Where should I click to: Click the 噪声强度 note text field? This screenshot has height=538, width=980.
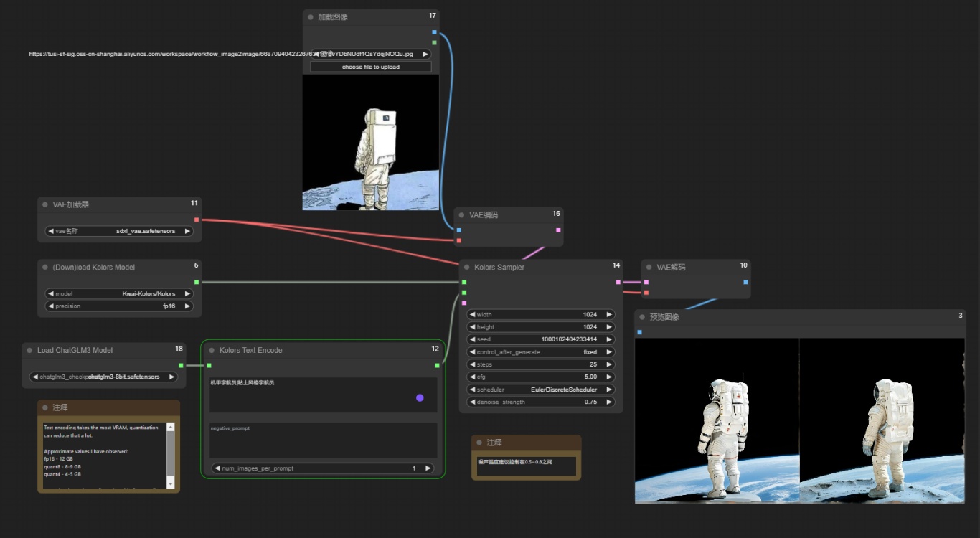click(526, 465)
